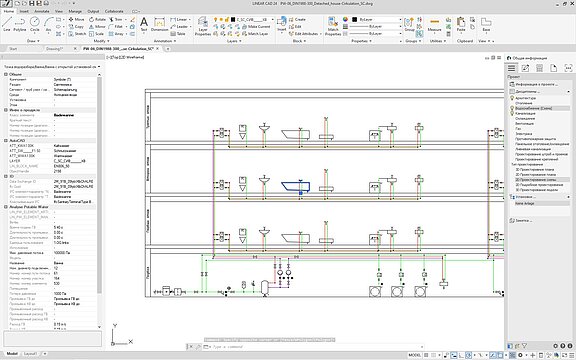
Task: Click the Match Properties icon
Action: [x=333, y=26]
